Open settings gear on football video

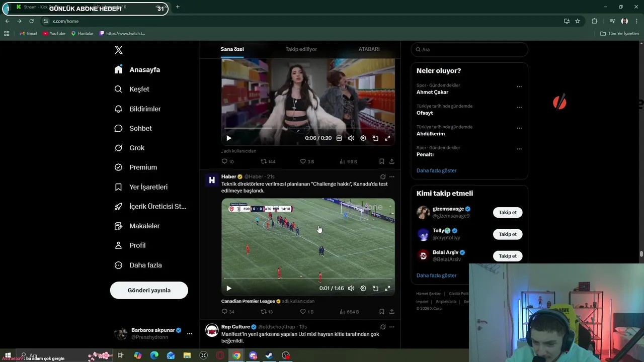(x=363, y=289)
